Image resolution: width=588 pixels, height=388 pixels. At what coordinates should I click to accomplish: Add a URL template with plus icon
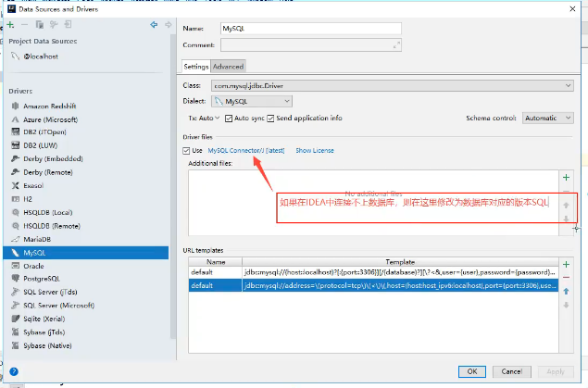pos(567,264)
